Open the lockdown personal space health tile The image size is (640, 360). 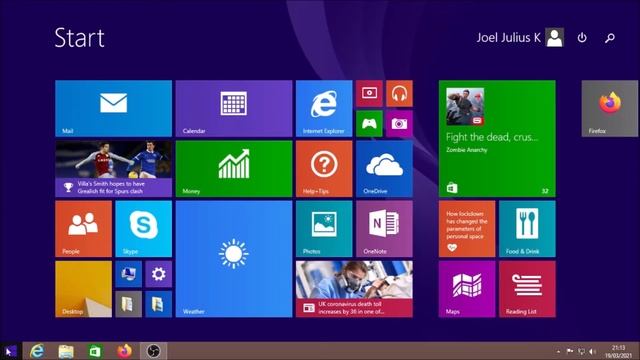point(467,229)
